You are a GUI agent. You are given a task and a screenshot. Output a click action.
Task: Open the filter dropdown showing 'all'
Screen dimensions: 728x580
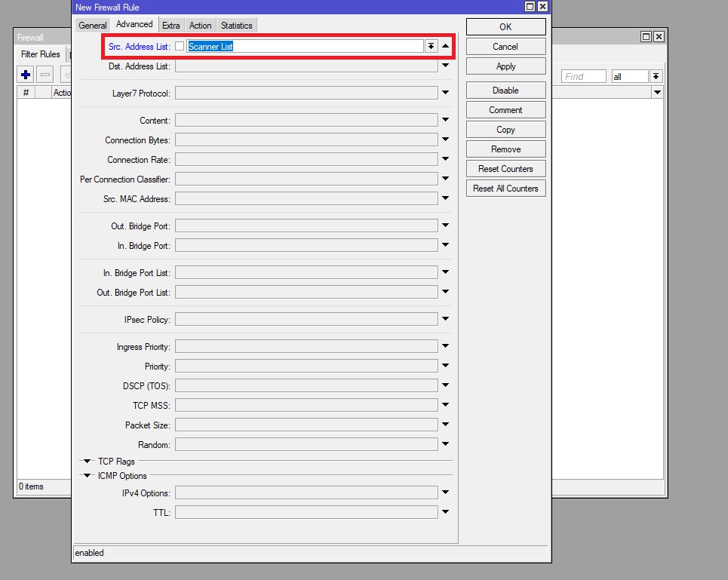(x=656, y=75)
